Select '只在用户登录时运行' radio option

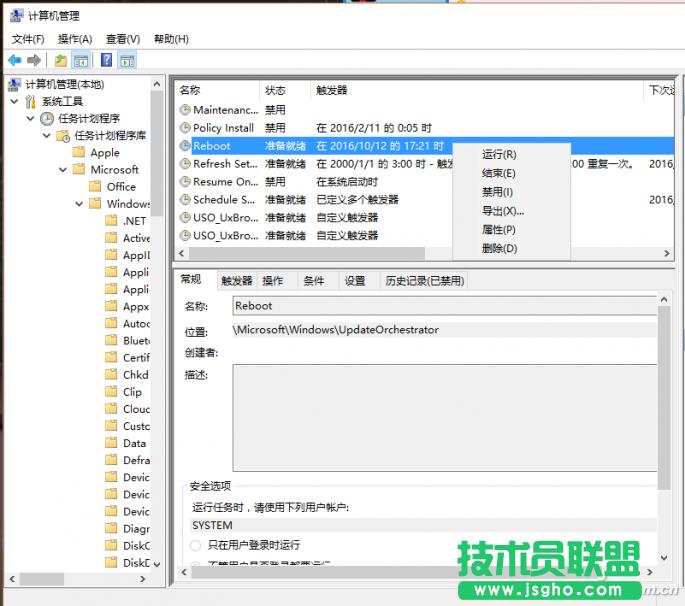(195, 545)
